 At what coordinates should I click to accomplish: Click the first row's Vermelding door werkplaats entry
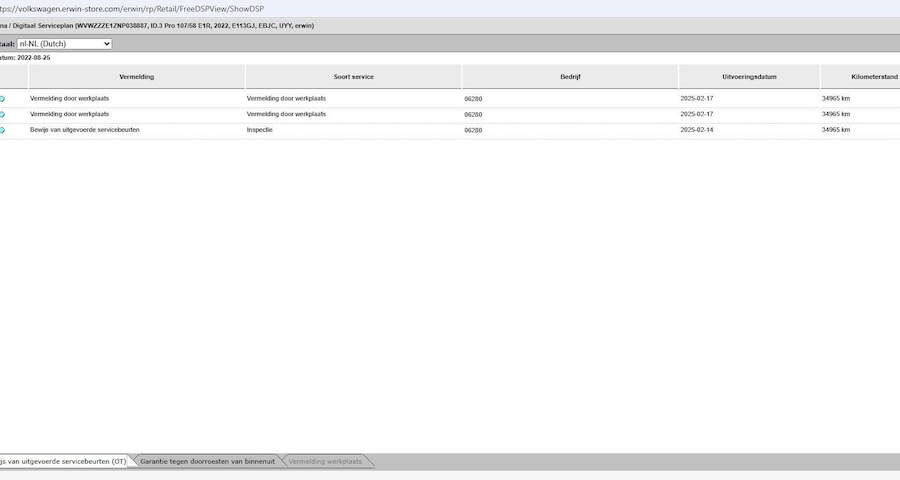pyautogui.click(x=69, y=99)
